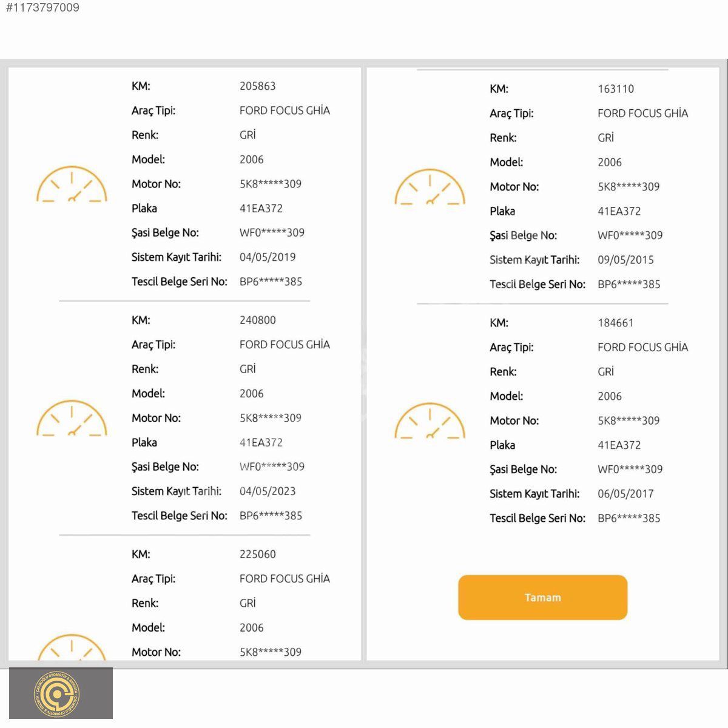The image size is (728, 728).
Task: Select plate 41EA372 in the 163110 km record
Action: 619,212
